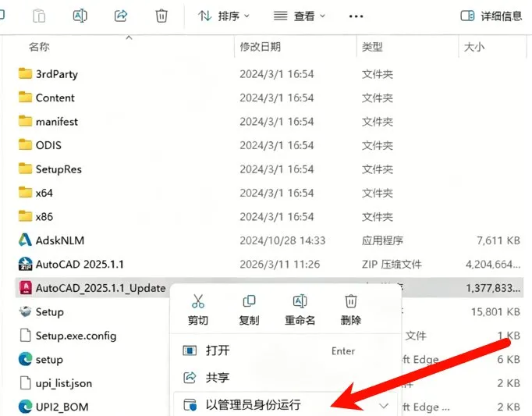Click the manifest folder name

pos(57,122)
